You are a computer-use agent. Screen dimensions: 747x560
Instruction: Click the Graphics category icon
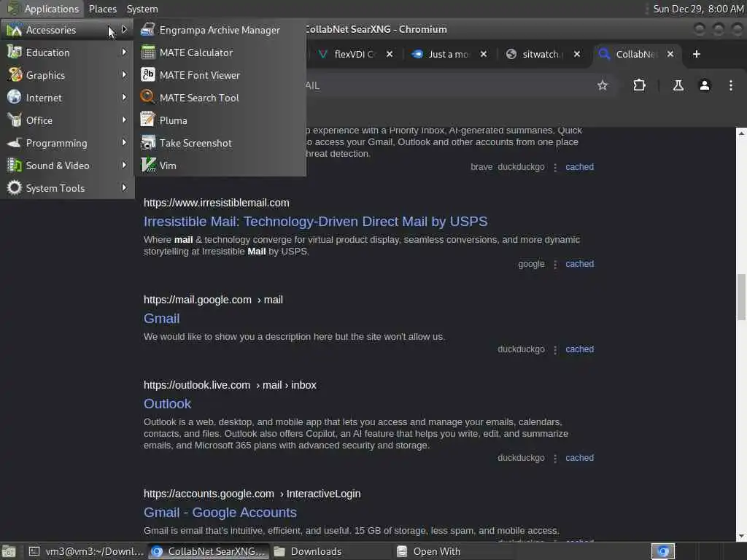pos(15,75)
